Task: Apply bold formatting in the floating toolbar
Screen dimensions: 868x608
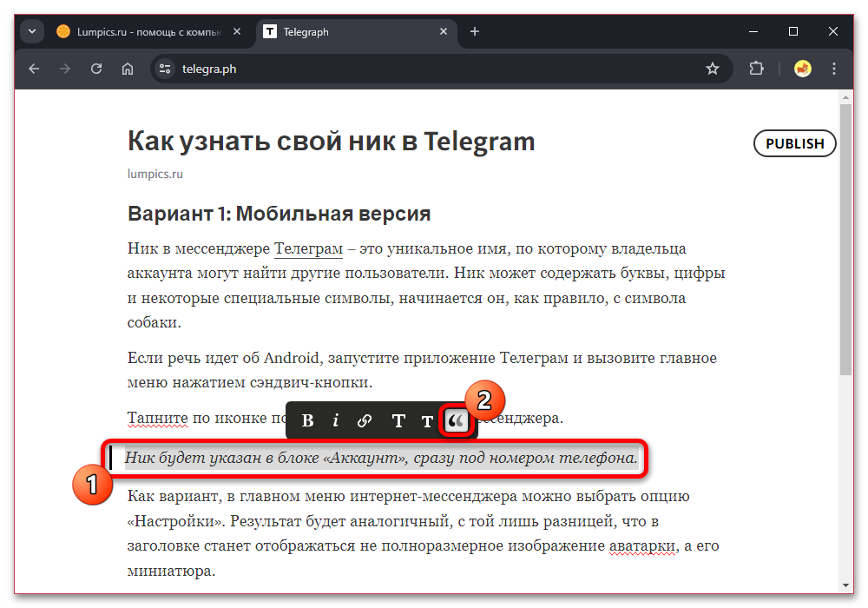Action: coord(308,421)
